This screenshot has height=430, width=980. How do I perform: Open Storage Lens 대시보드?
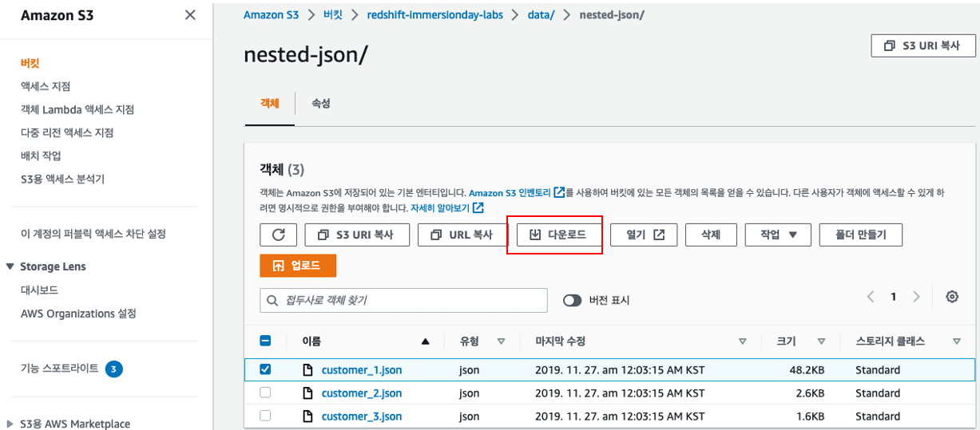(39, 290)
